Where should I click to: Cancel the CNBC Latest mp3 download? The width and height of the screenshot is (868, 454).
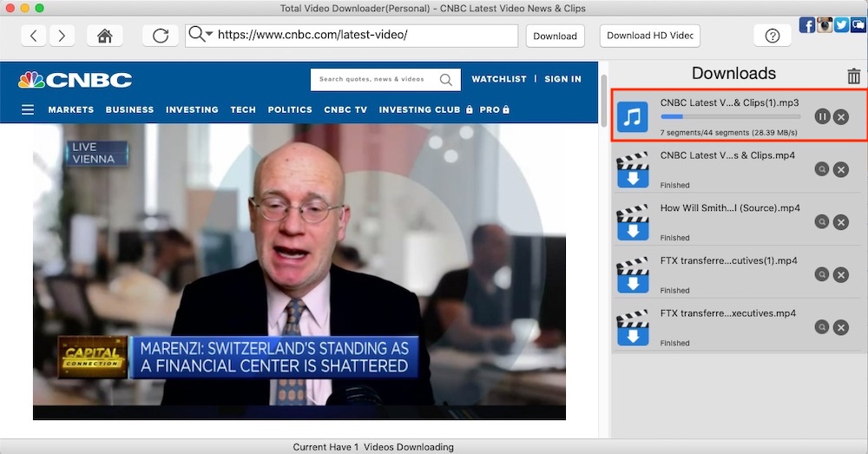841,117
